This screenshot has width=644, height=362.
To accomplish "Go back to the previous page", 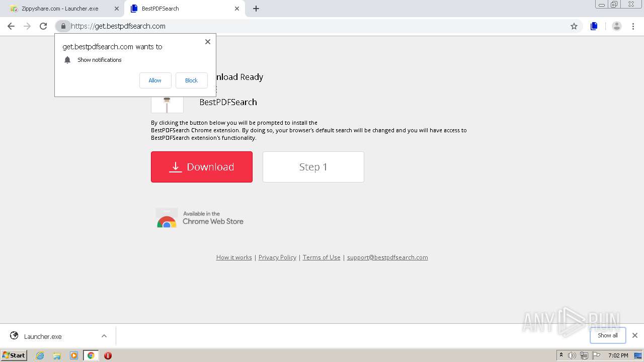I will (11, 26).
